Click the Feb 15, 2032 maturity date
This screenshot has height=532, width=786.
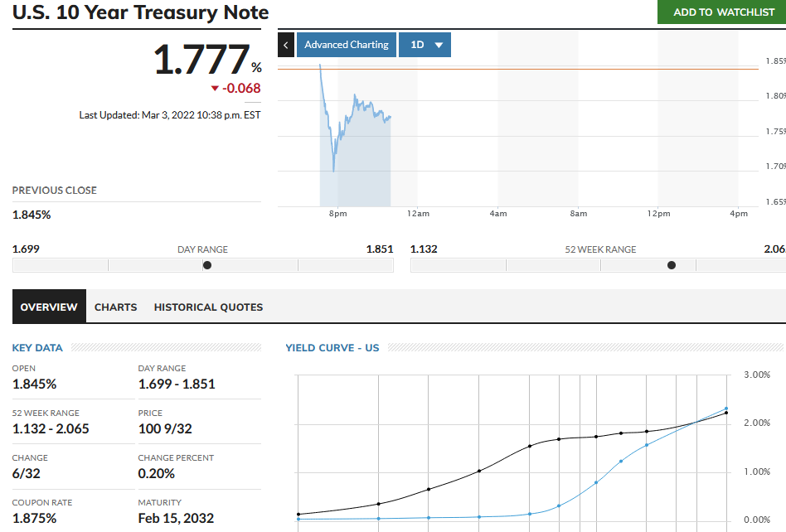pos(176,518)
